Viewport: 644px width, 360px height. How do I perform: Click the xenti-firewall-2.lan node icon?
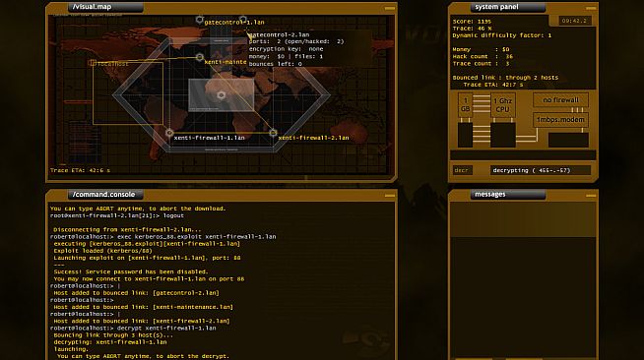[273, 133]
